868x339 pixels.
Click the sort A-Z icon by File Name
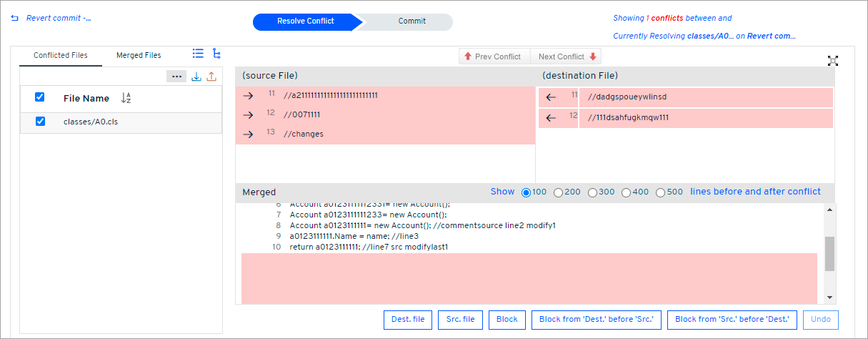(126, 98)
